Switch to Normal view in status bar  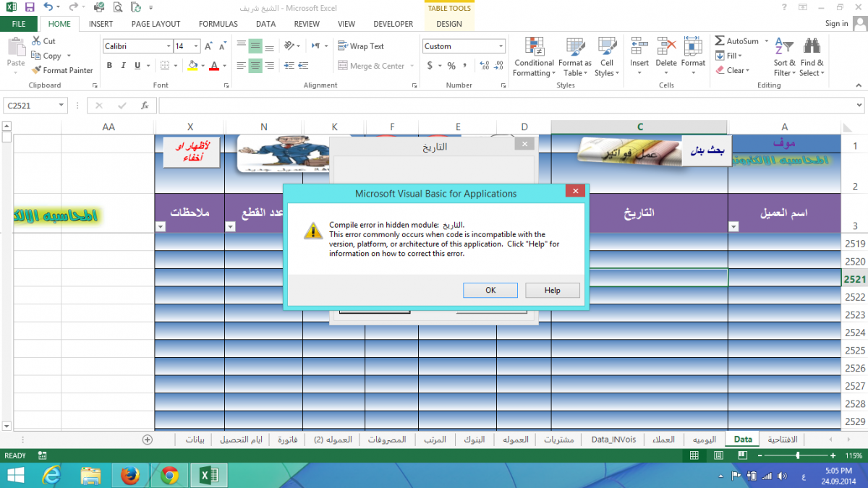[694, 455]
